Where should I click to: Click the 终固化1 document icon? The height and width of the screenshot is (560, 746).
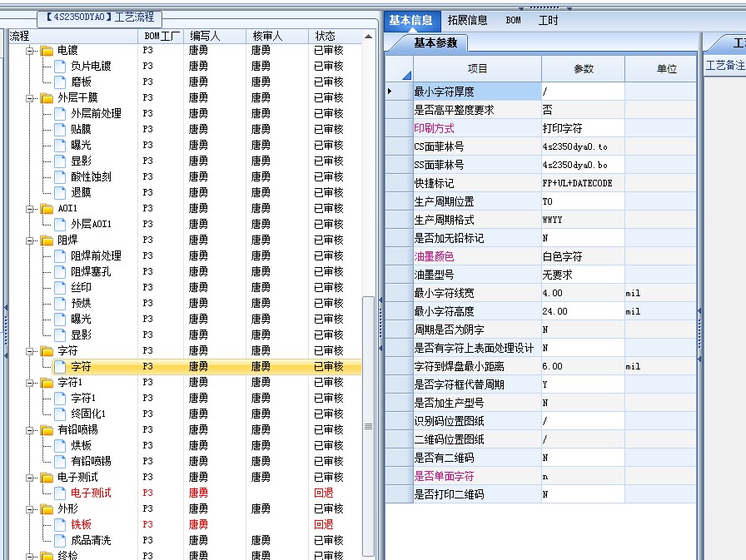[60, 414]
